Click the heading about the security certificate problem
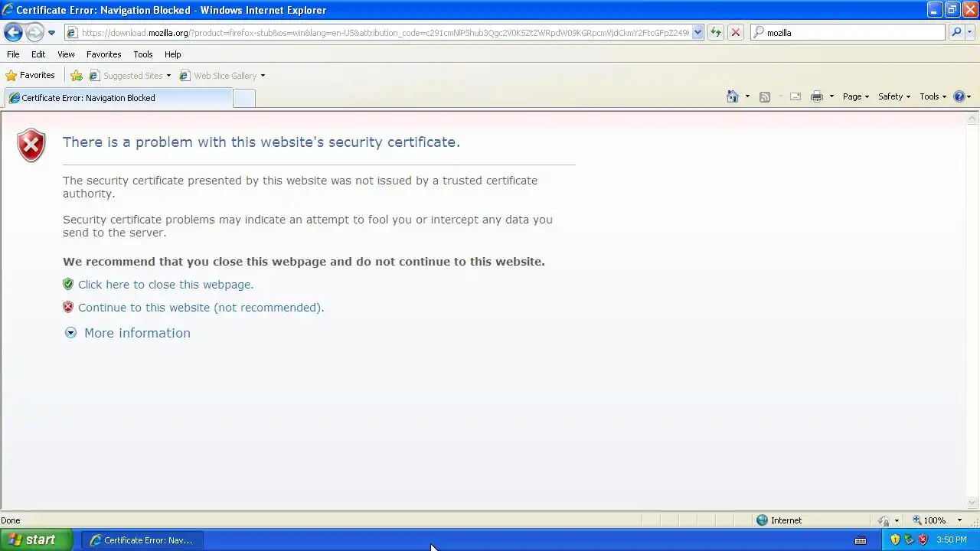Image resolution: width=980 pixels, height=551 pixels. (261, 142)
